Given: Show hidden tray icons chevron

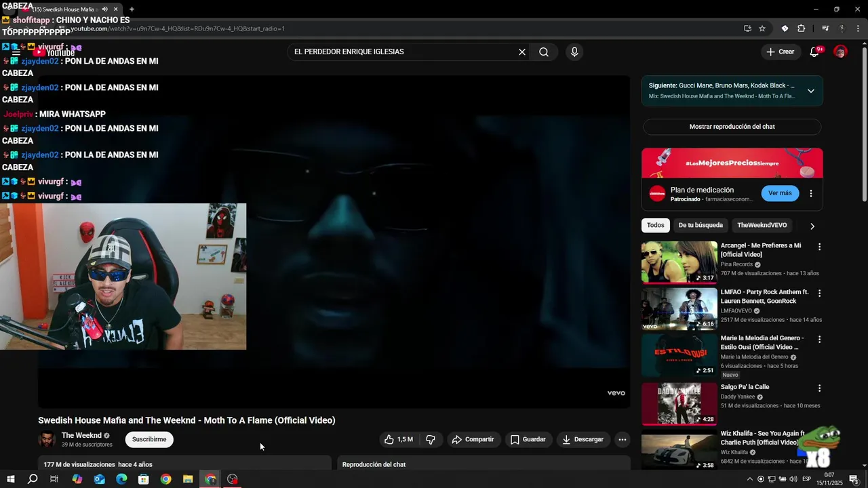Looking at the screenshot, I should (749, 479).
